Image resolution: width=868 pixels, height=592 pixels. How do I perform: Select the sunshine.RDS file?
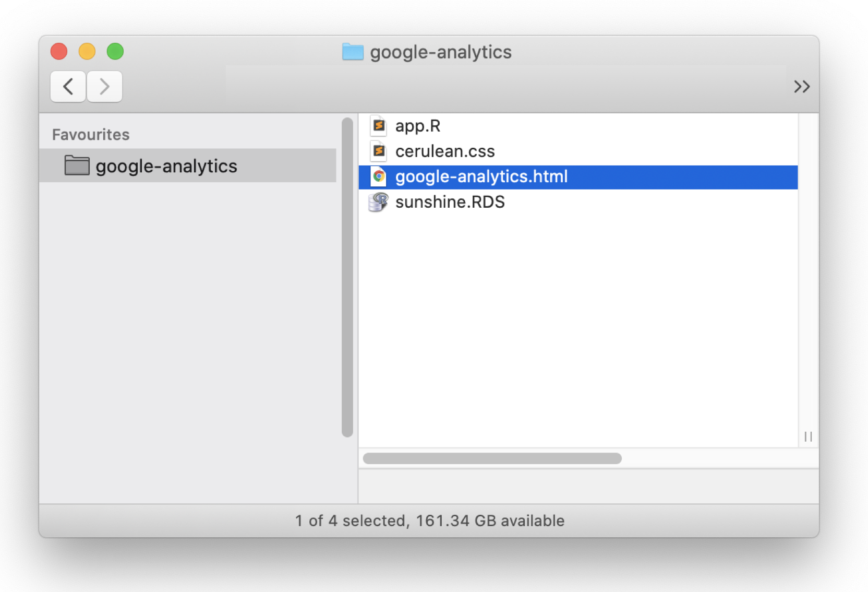click(x=450, y=202)
